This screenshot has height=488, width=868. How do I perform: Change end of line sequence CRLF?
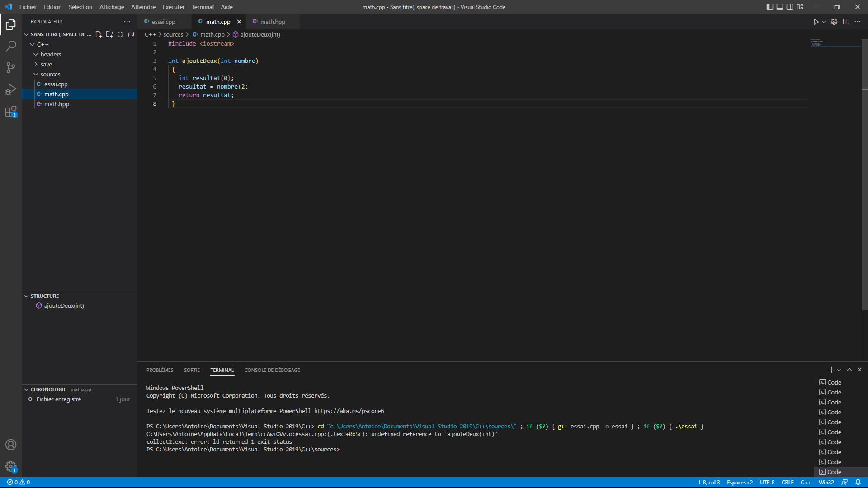coord(788,482)
